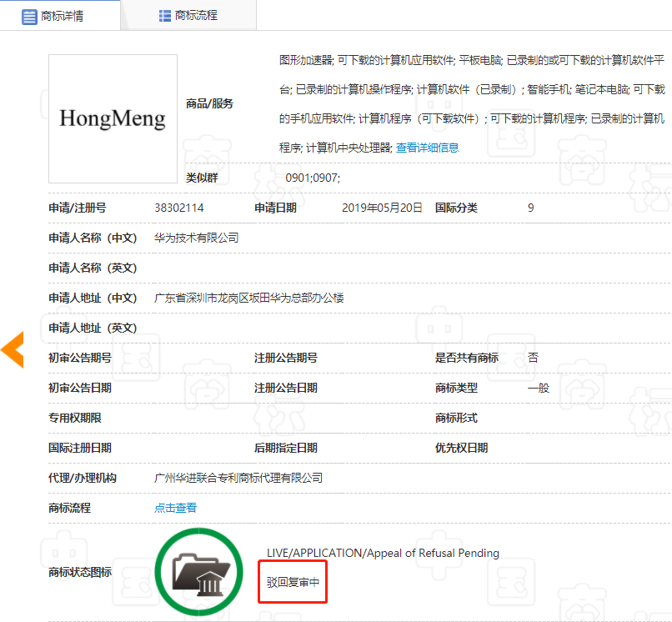Click the 代理/办理机构 label
Viewport: 672px width, 622px height.
83,478
